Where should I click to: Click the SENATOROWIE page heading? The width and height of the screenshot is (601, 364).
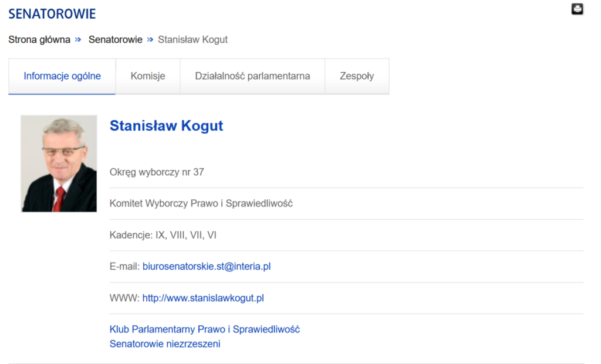[x=52, y=14]
